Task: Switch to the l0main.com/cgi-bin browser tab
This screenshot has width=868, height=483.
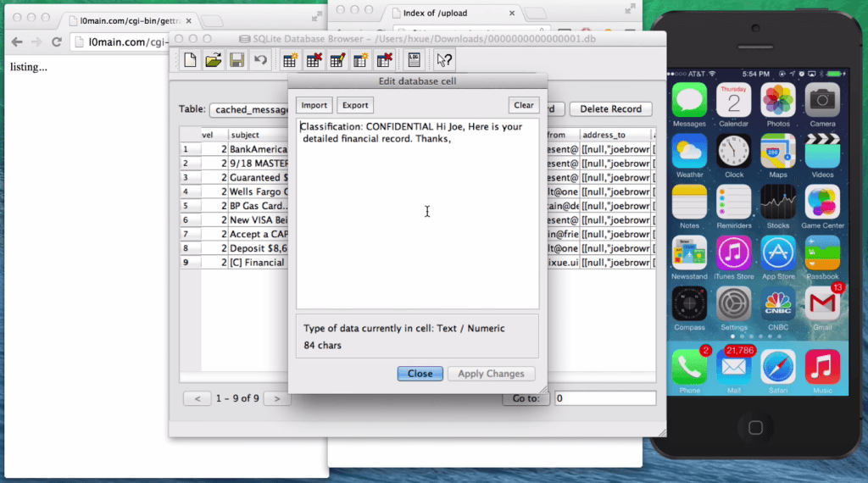Action: (130, 21)
